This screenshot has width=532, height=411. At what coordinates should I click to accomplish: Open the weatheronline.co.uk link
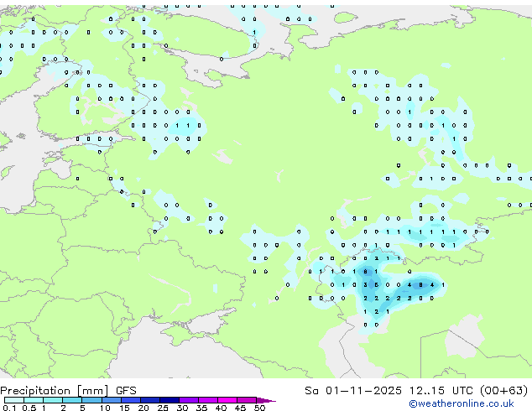(x=462, y=403)
